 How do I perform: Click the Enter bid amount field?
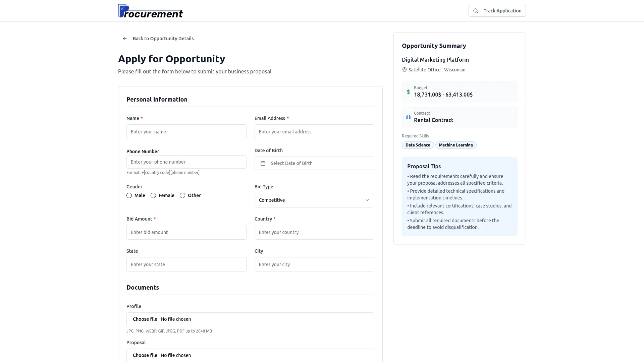(x=186, y=232)
